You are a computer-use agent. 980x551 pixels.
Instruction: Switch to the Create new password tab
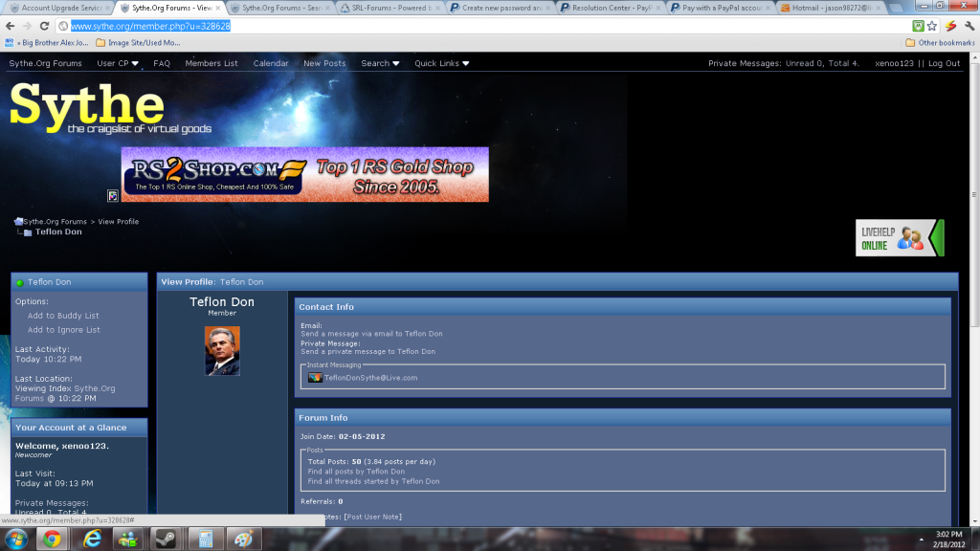click(501, 8)
